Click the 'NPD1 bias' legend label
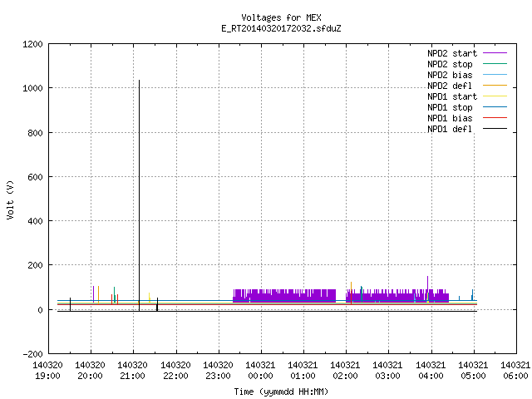The width and height of the screenshot is (532, 399). [450, 118]
